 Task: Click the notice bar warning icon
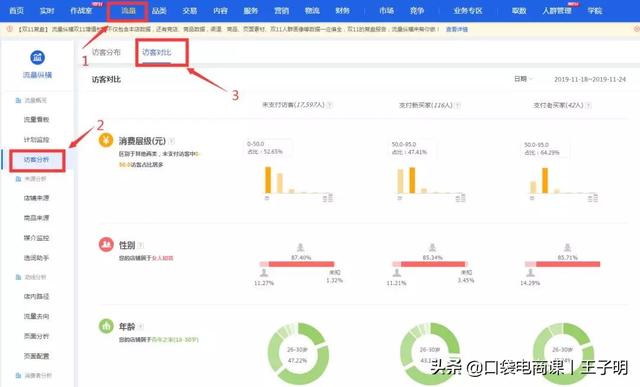[x=10, y=29]
